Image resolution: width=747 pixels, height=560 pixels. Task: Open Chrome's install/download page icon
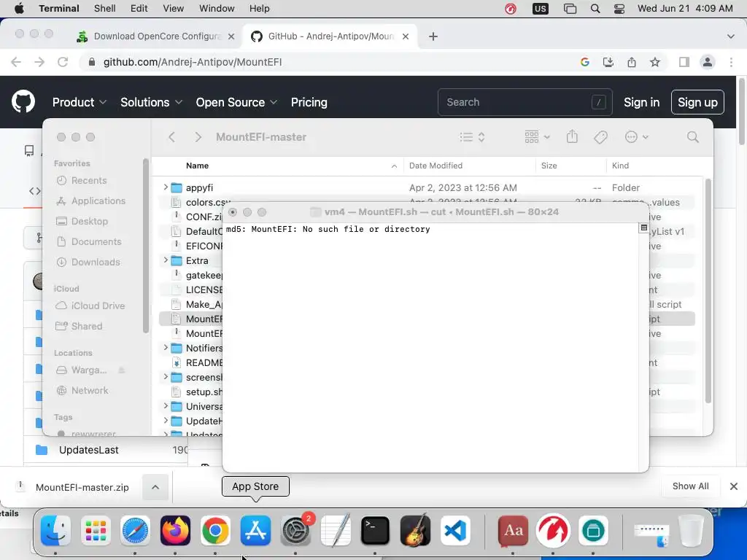point(608,62)
